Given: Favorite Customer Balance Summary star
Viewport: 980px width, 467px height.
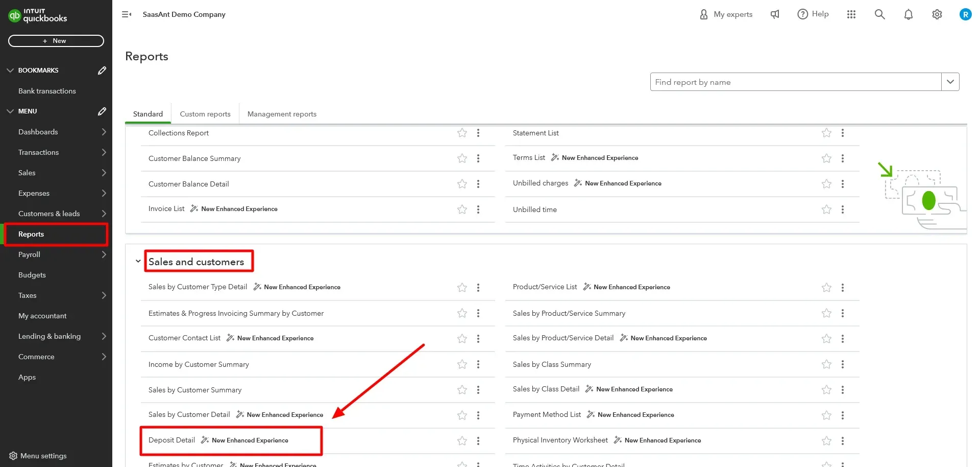Looking at the screenshot, I should tap(462, 158).
